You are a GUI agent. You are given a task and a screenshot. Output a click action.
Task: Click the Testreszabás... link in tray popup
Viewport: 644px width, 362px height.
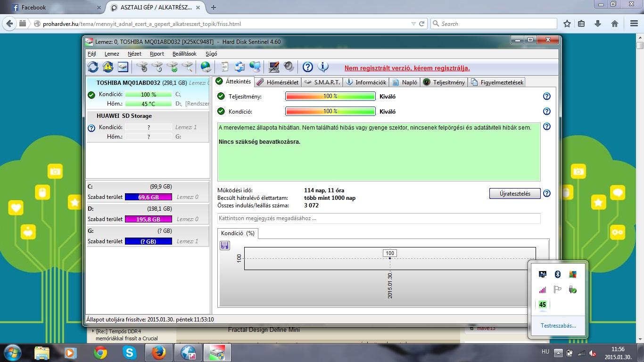coord(558,325)
